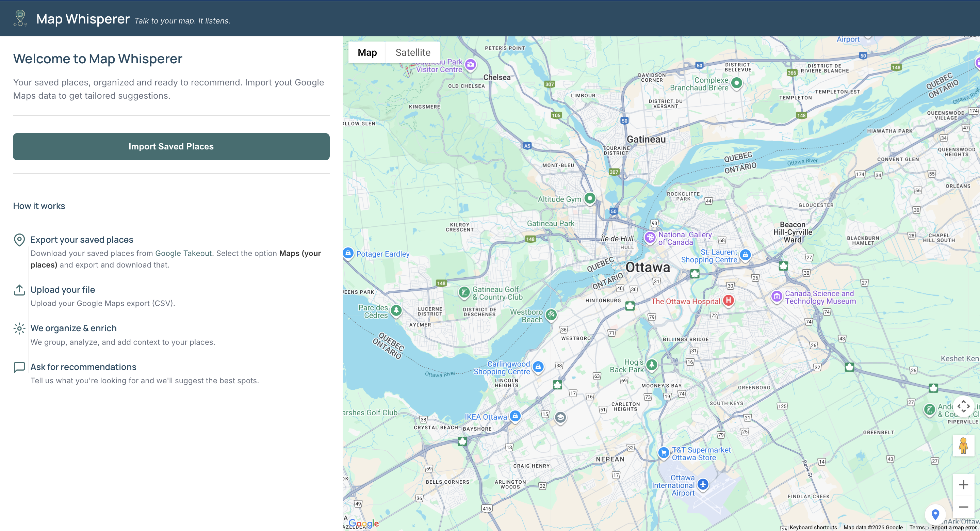Image resolution: width=980 pixels, height=531 pixels.
Task: Select the Map view tab
Action: click(367, 52)
